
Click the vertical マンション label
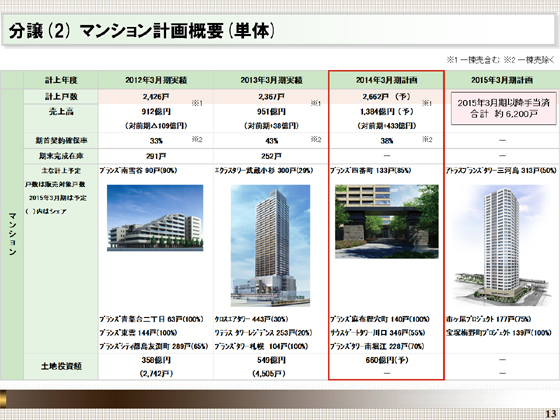coord(12,234)
